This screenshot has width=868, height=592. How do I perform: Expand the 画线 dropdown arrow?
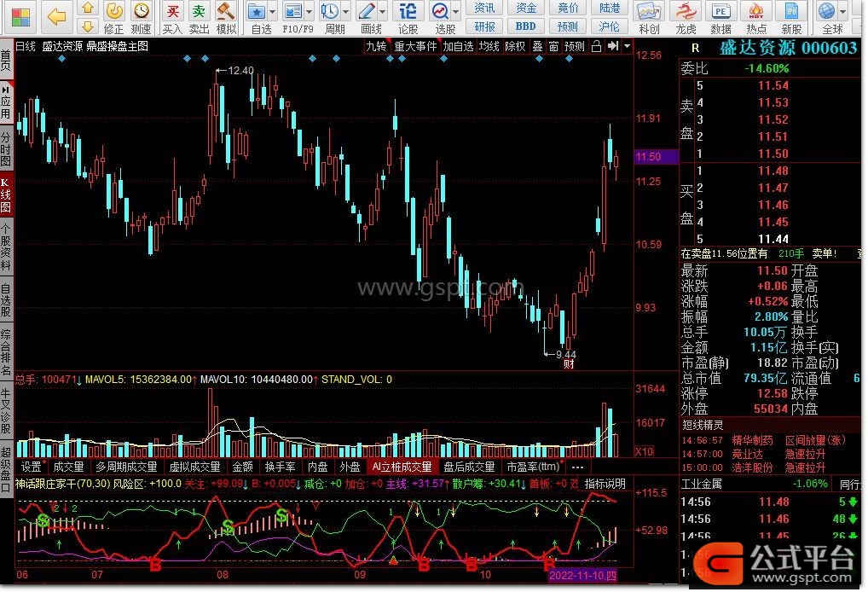[383, 11]
